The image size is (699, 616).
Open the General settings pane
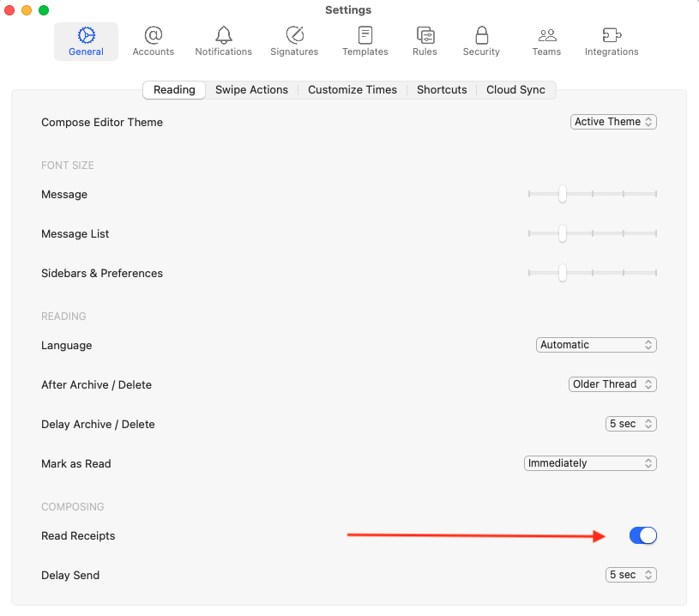coord(86,41)
